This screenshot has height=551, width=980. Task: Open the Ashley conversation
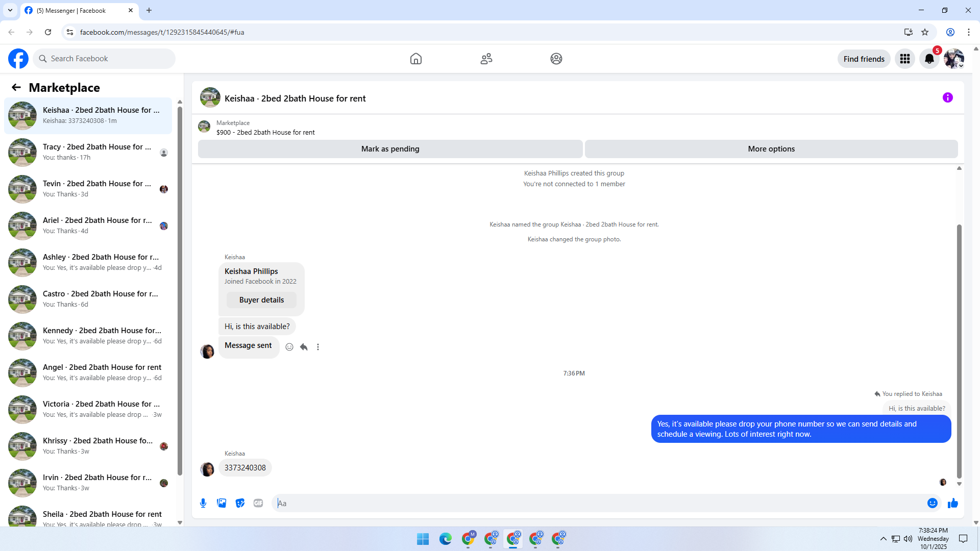(x=88, y=263)
